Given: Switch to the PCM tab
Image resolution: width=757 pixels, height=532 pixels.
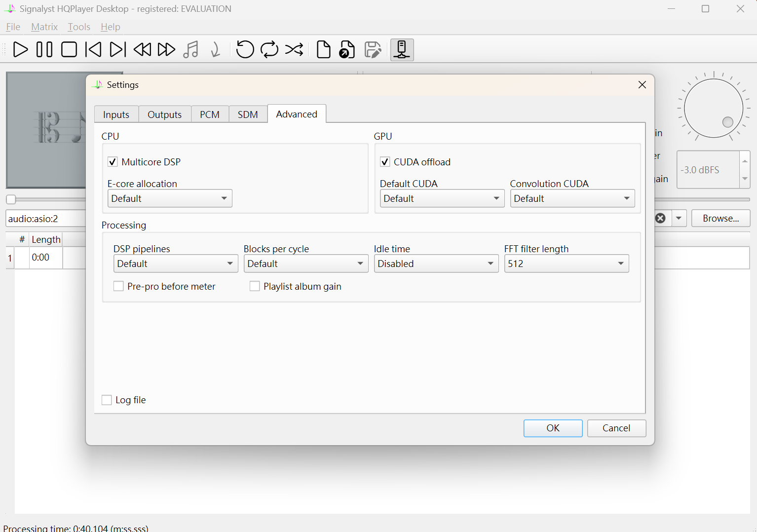Looking at the screenshot, I should pos(210,114).
